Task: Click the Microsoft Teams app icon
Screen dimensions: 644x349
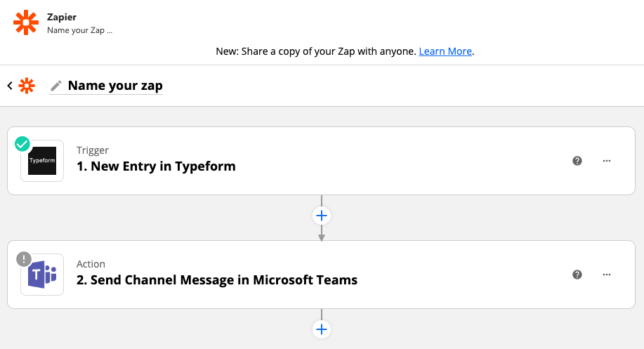Action: click(42, 275)
